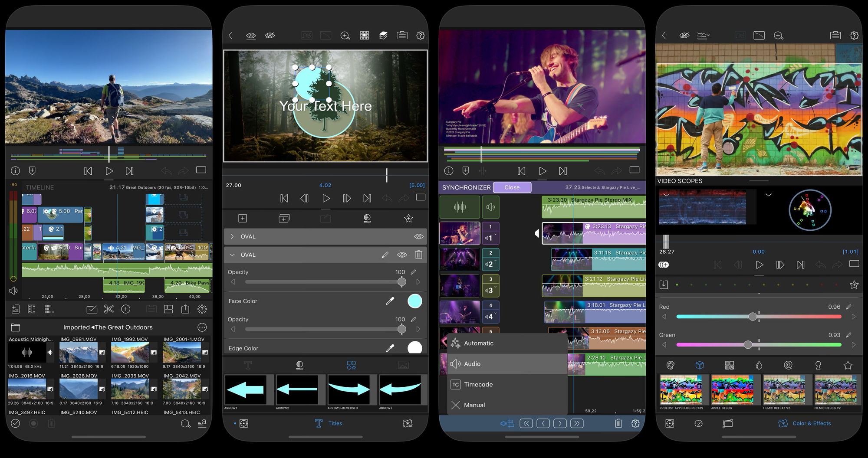Split the clip with the scissors tool

(109, 309)
